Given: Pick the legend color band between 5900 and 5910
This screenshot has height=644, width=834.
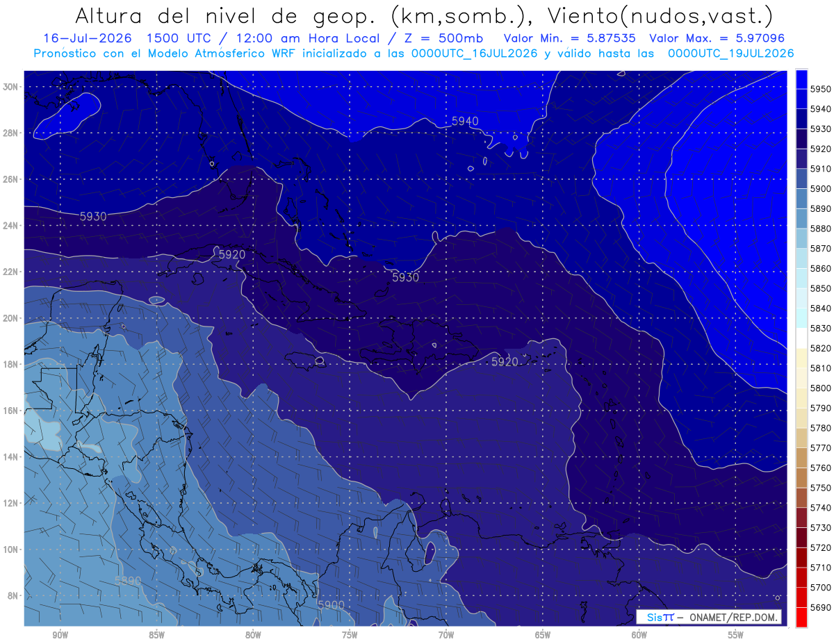Looking at the screenshot, I should [x=801, y=179].
